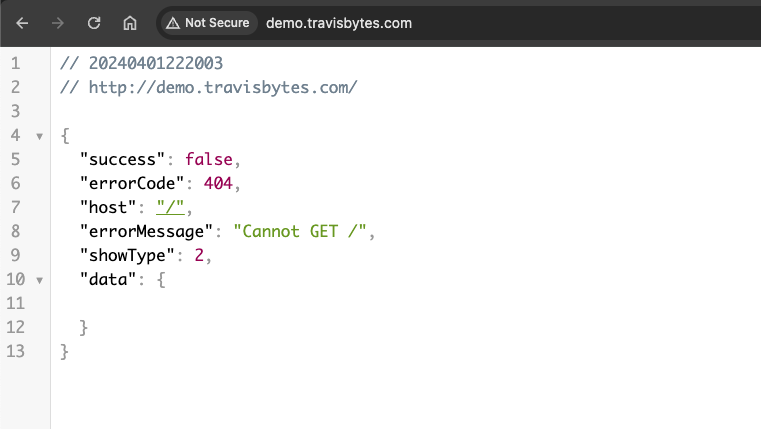Select the showType value 2
761x429 pixels.
pos(199,255)
